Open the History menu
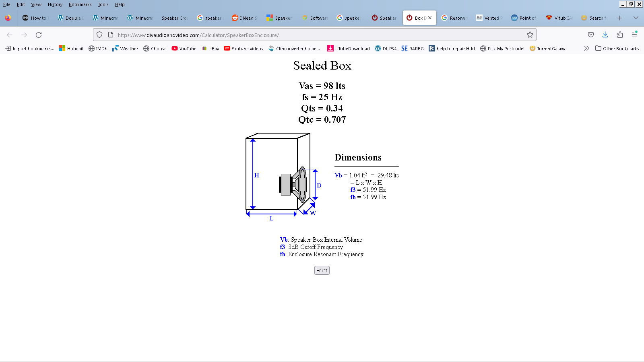Screen dimensions: 644x362 [55, 4]
